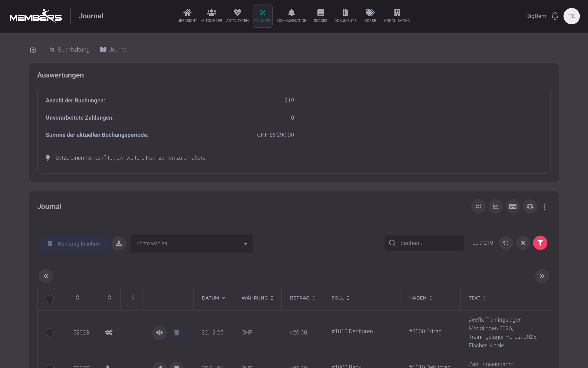Open the chart analysis icon in Journal header
588x368 pixels.
(496, 207)
